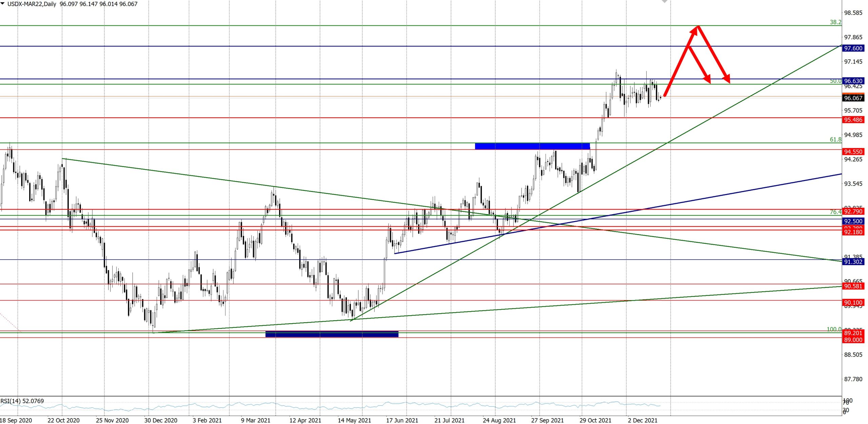Click the 18 Sep 2020 date on time axis
The height and width of the screenshot is (424, 868).
(x=16, y=420)
